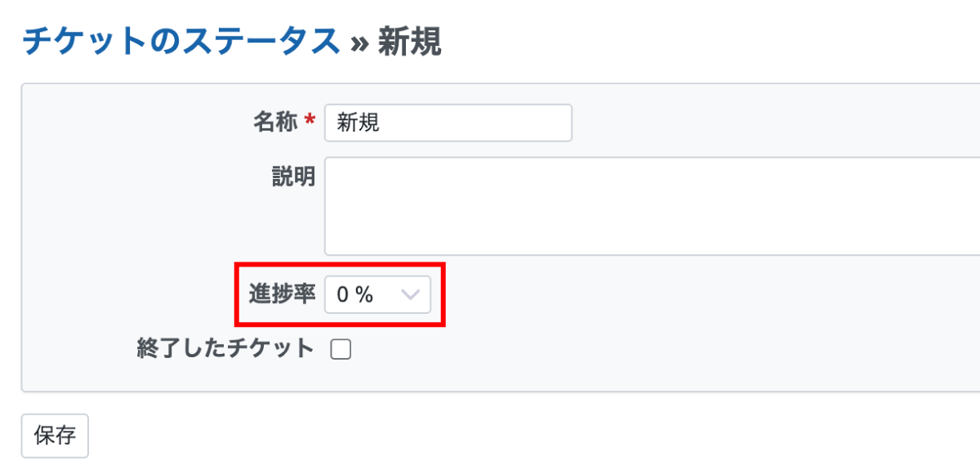Image resolution: width=980 pixels, height=470 pixels.
Task: Click empty form area beside 進捗率 dropdown
Action: point(653,295)
